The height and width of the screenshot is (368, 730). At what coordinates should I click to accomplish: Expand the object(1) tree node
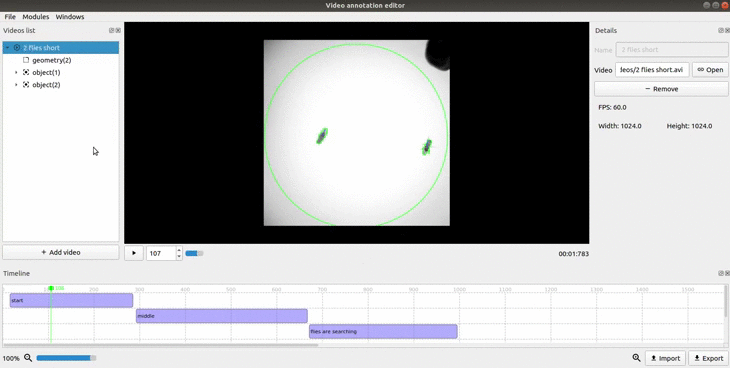[x=16, y=72]
